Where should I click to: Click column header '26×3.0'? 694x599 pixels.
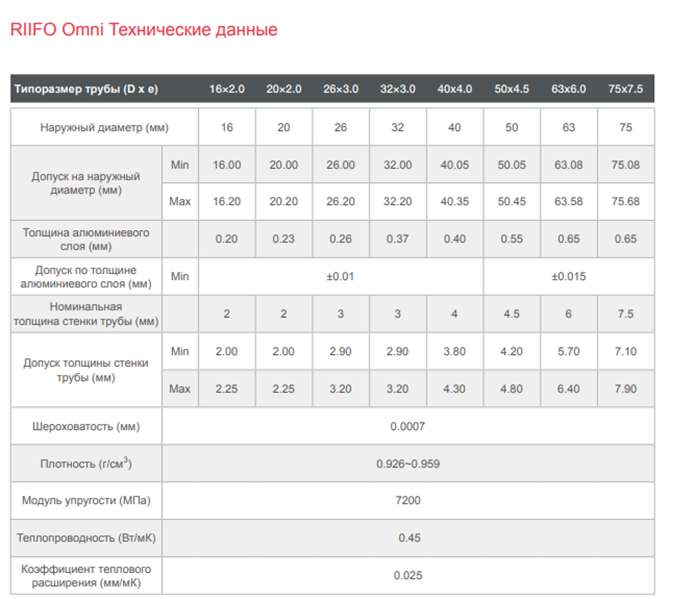pos(341,89)
